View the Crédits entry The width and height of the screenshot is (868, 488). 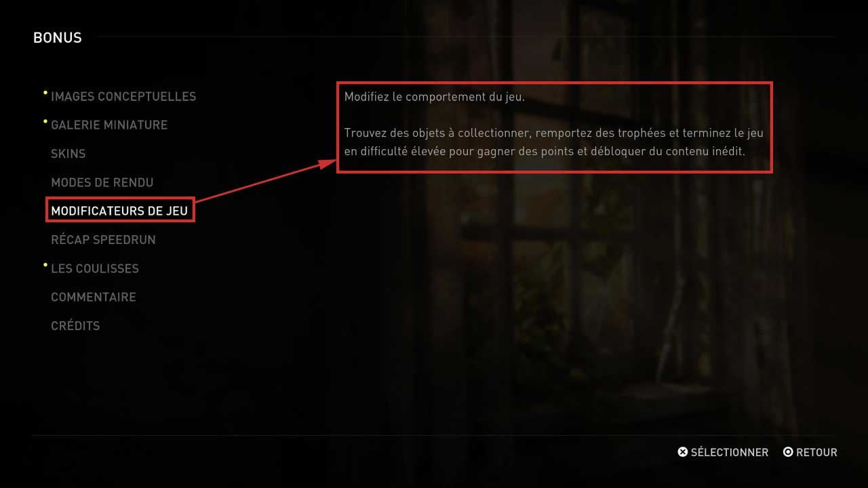point(75,325)
